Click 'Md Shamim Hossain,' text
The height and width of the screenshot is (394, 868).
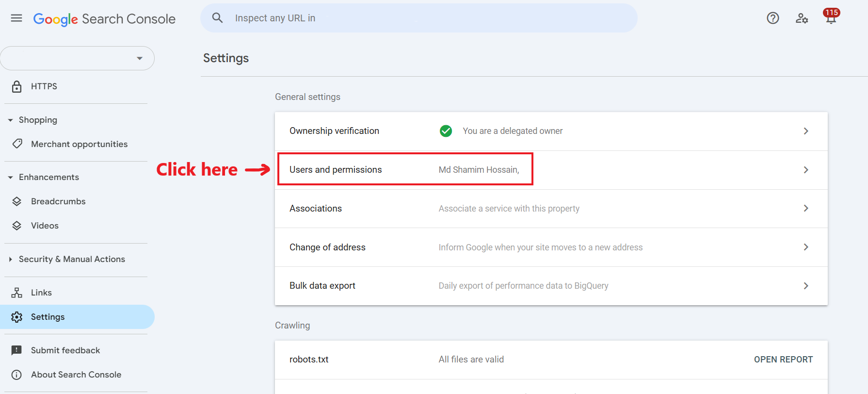[x=479, y=170]
